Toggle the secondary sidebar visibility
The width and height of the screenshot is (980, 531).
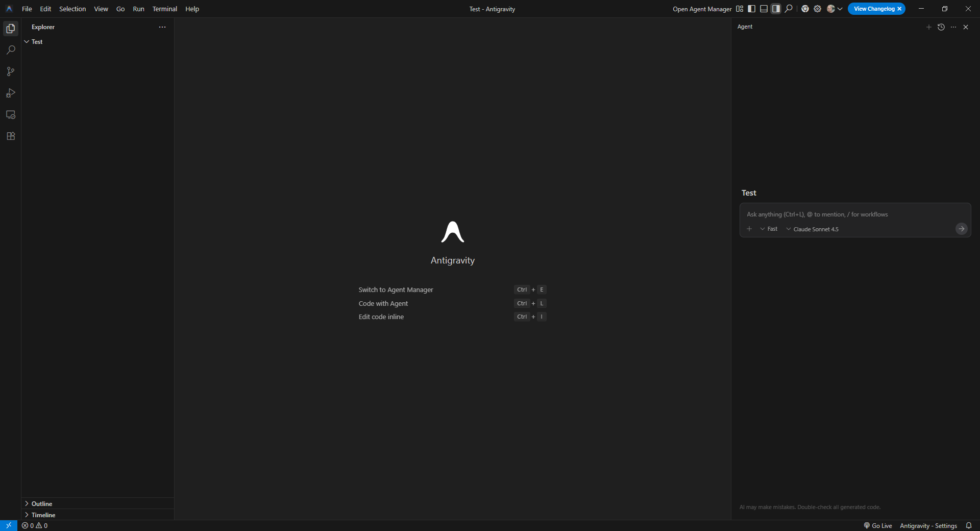click(775, 9)
